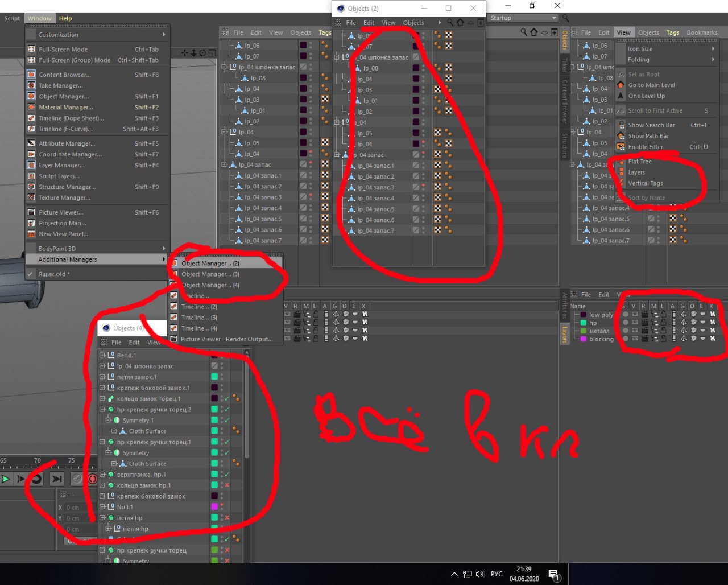Click Go to Main Level house icon
This screenshot has width=728, height=585.
(621, 85)
